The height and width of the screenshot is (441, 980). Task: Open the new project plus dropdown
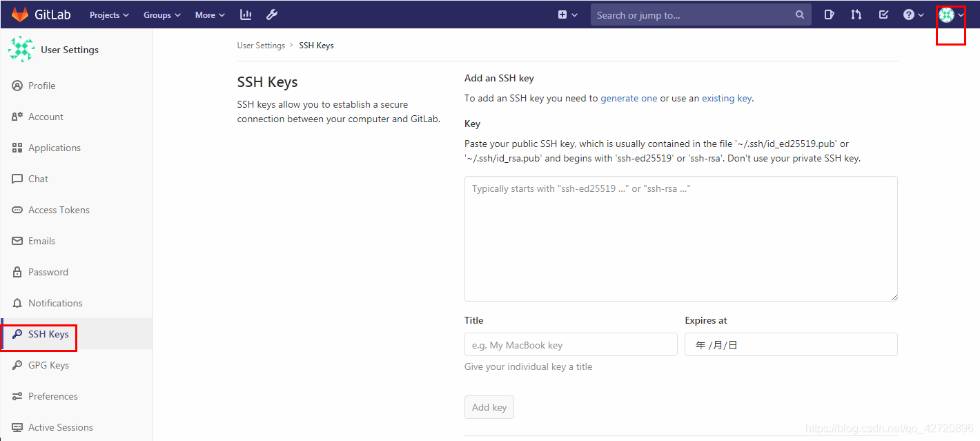pos(567,14)
